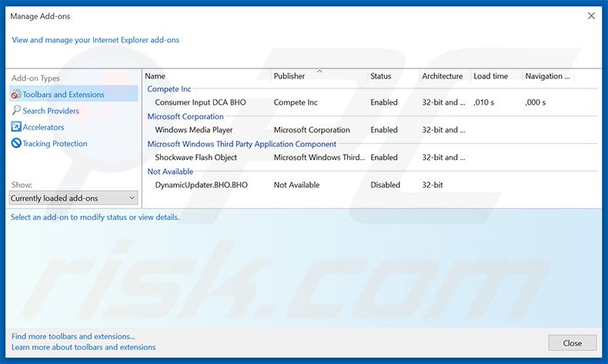Click Microsoft Corporation publisher of Media Player

(312, 130)
